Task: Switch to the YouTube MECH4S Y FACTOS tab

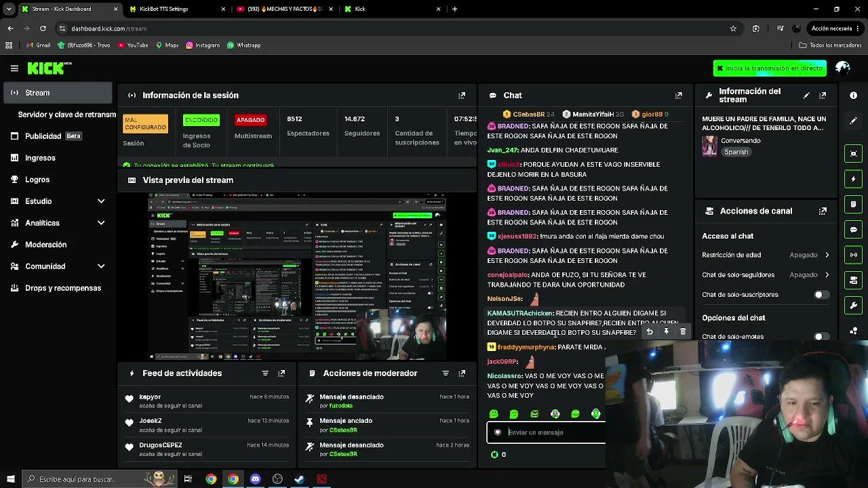Action: 285,9
